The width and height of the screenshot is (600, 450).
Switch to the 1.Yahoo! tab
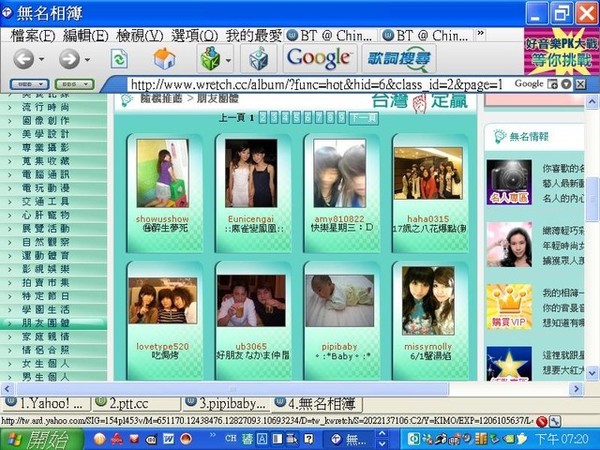click(47, 403)
